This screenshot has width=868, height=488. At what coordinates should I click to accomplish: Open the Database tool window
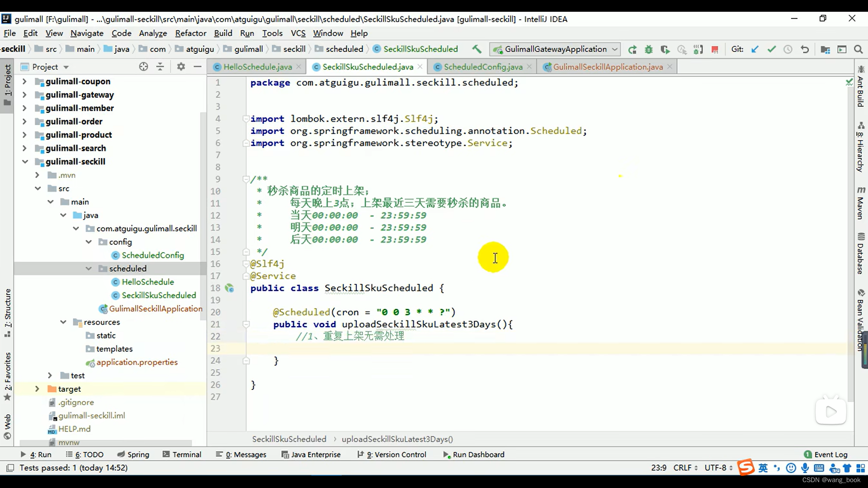(861, 253)
